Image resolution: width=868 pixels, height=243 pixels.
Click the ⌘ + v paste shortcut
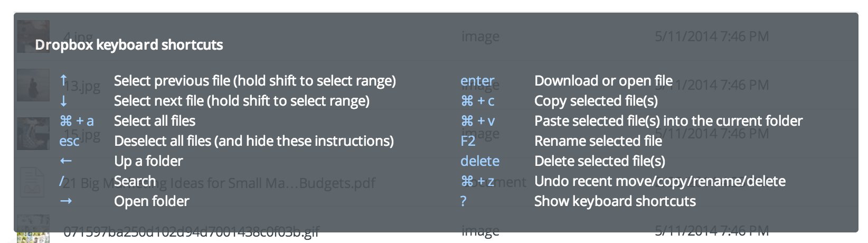478,121
